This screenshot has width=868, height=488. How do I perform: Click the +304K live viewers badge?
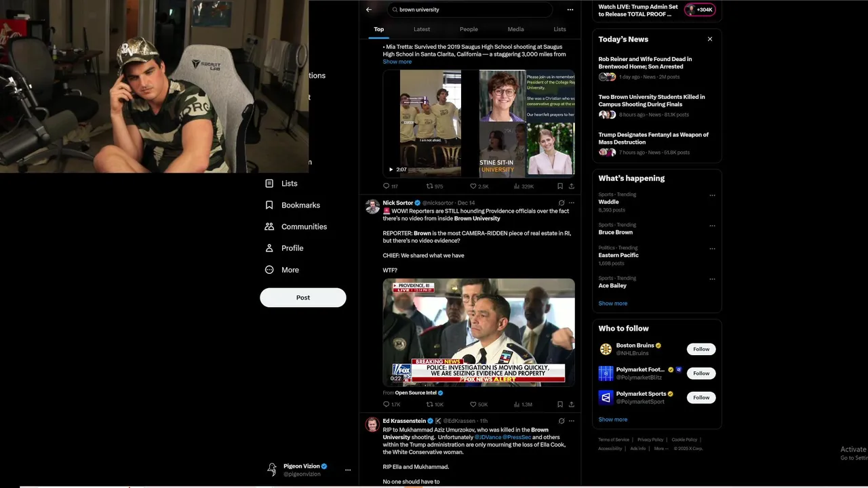click(x=700, y=9)
